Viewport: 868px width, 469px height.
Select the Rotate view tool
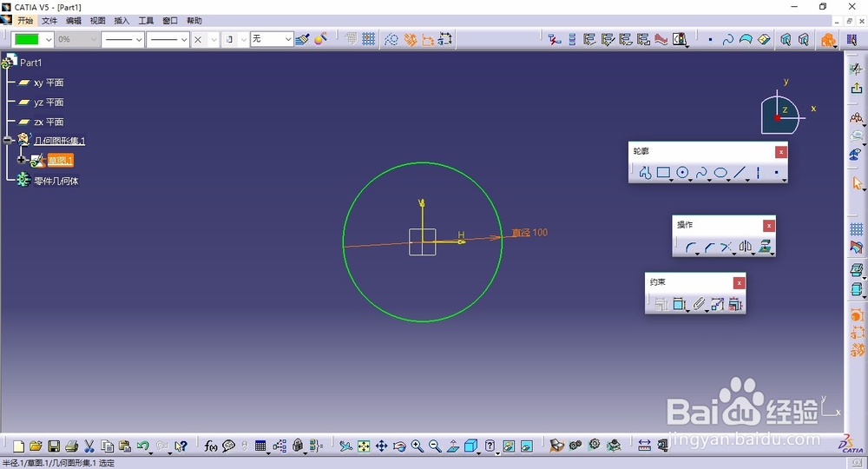(x=399, y=446)
